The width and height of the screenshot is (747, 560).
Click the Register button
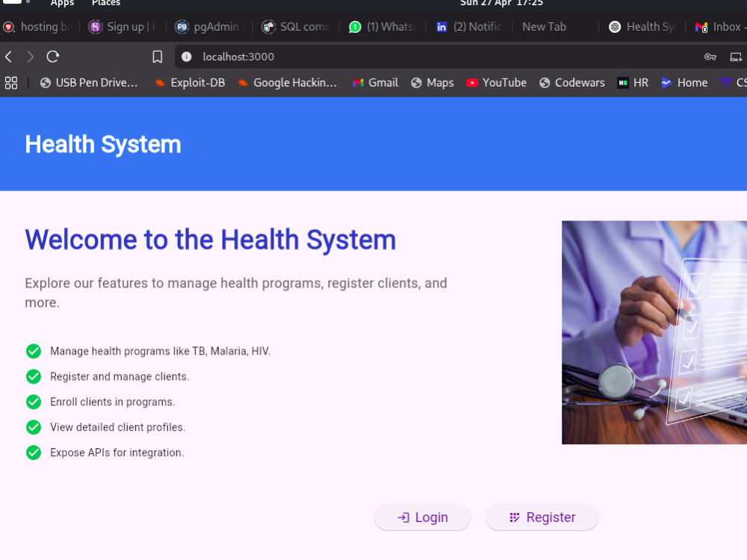point(542,517)
